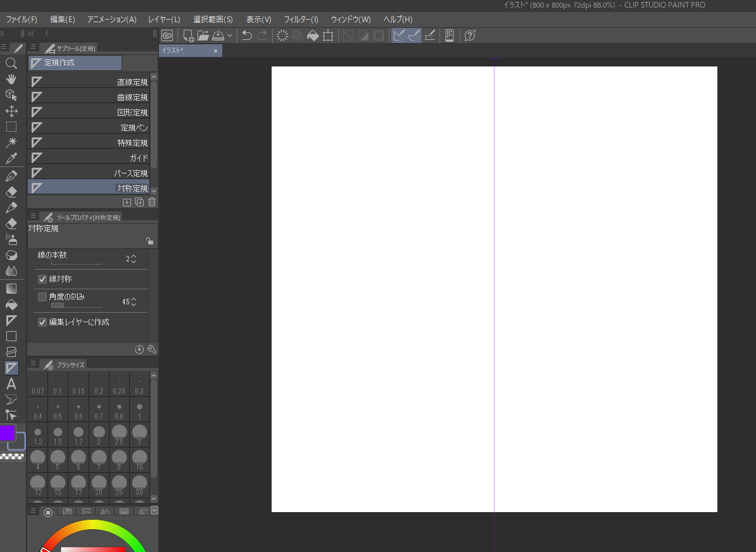
Task: Select ガイド sub tool
Action: click(x=89, y=158)
